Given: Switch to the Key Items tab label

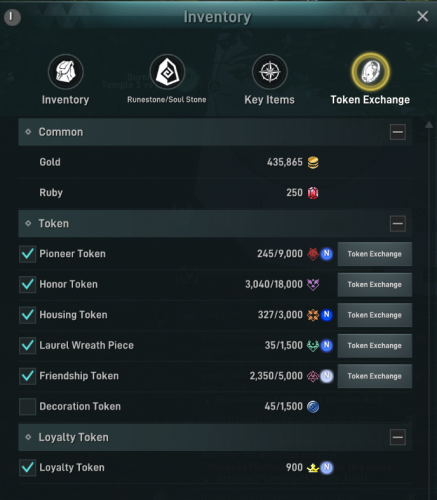Looking at the screenshot, I should 269,100.
